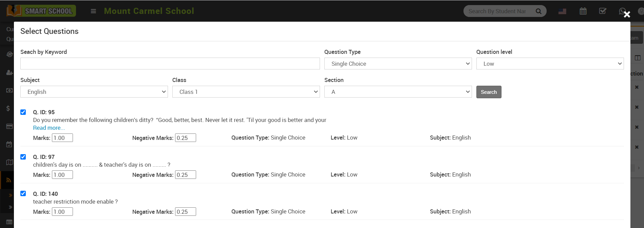Open the Question Type dropdown

click(x=398, y=64)
